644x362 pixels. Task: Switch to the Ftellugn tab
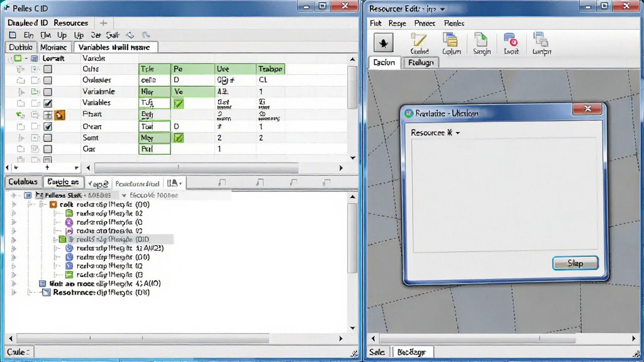[x=421, y=62]
